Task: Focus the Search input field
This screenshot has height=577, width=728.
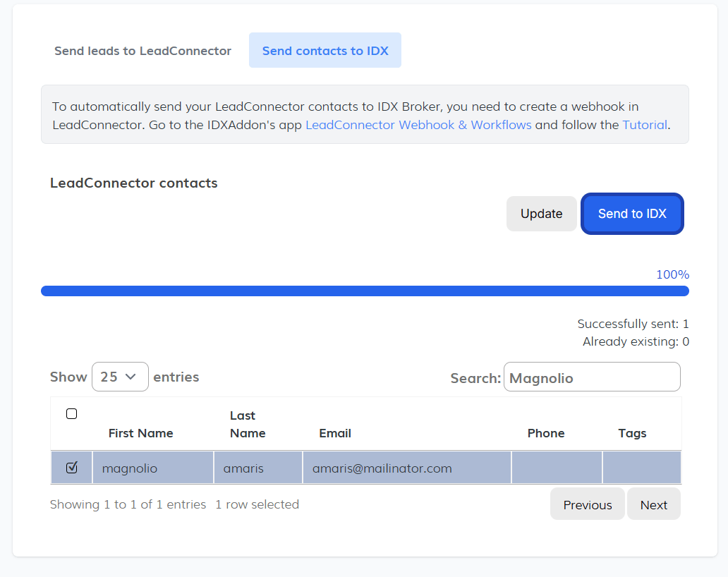Action: pos(591,377)
